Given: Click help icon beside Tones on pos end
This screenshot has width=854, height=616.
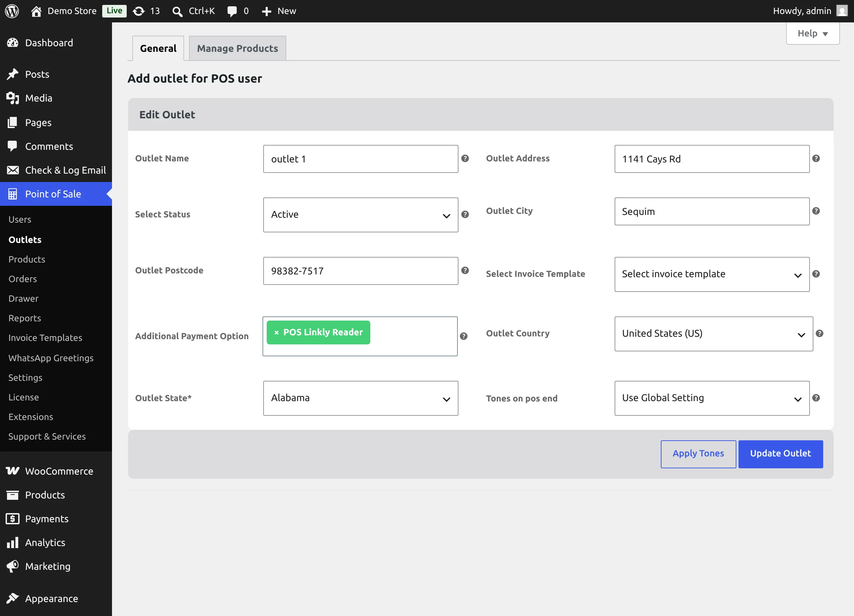Looking at the screenshot, I should (816, 398).
